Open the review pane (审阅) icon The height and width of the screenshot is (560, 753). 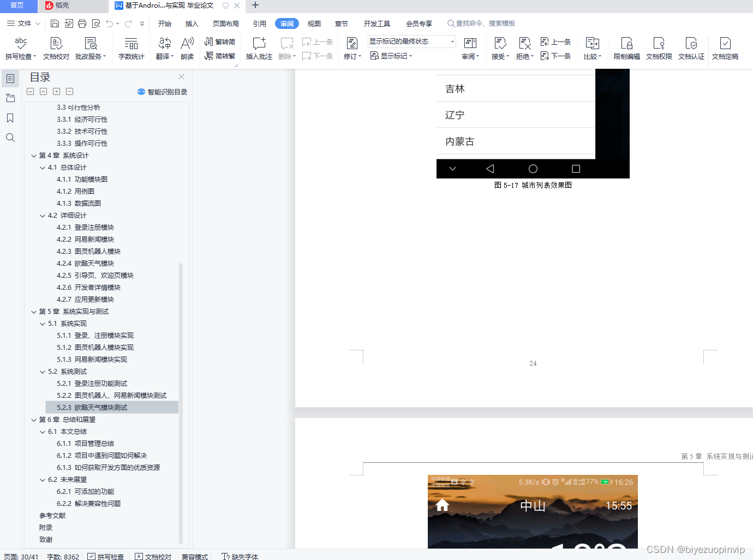point(470,48)
